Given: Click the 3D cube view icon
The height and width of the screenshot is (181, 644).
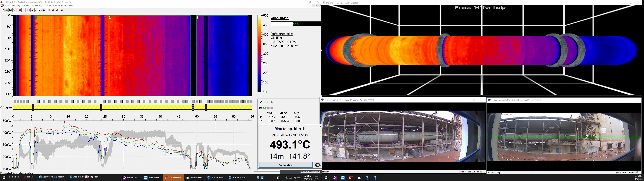Looking at the screenshot, I should tap(44, 10).
